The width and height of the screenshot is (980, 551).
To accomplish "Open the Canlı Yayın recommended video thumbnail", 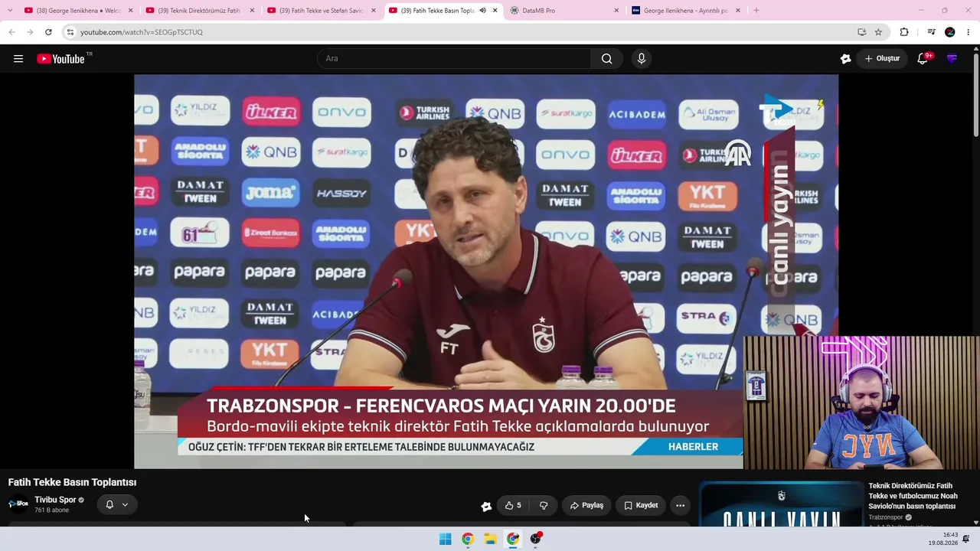I will [781, 505].
